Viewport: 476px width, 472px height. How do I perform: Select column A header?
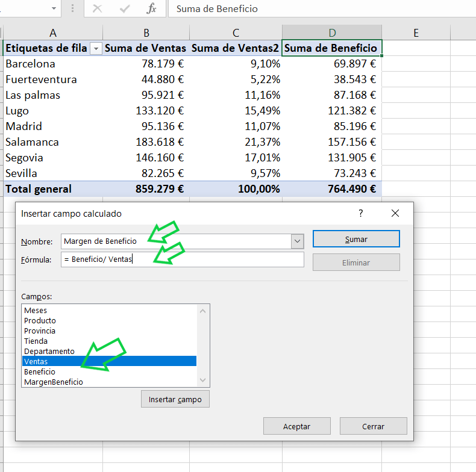53,33
